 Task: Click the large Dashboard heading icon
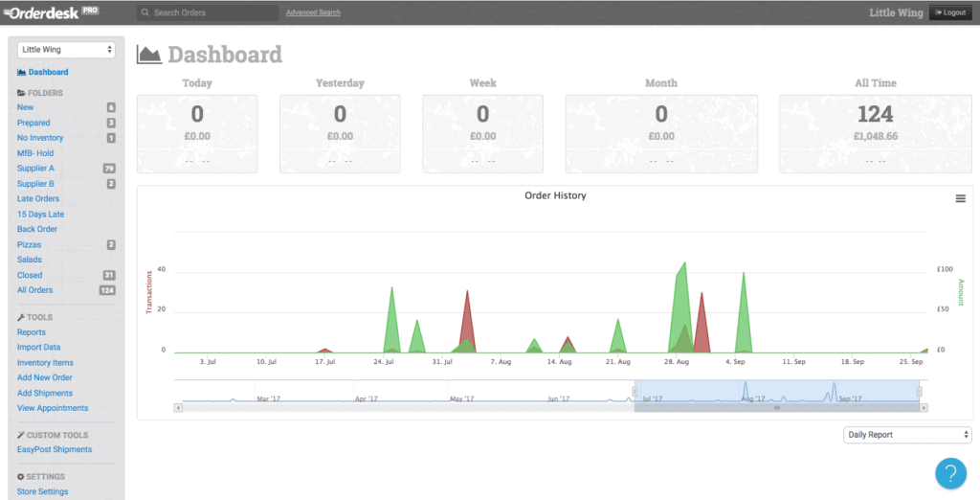(x=149, y=55)
